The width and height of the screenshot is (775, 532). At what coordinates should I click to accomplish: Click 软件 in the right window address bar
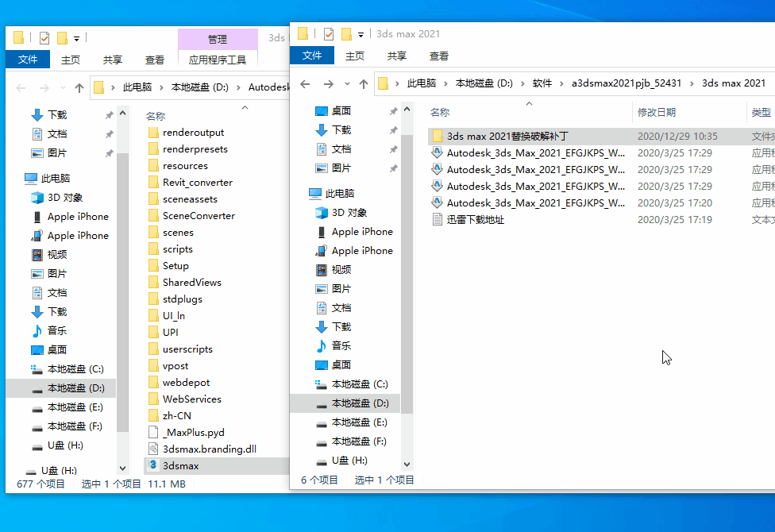542,83
